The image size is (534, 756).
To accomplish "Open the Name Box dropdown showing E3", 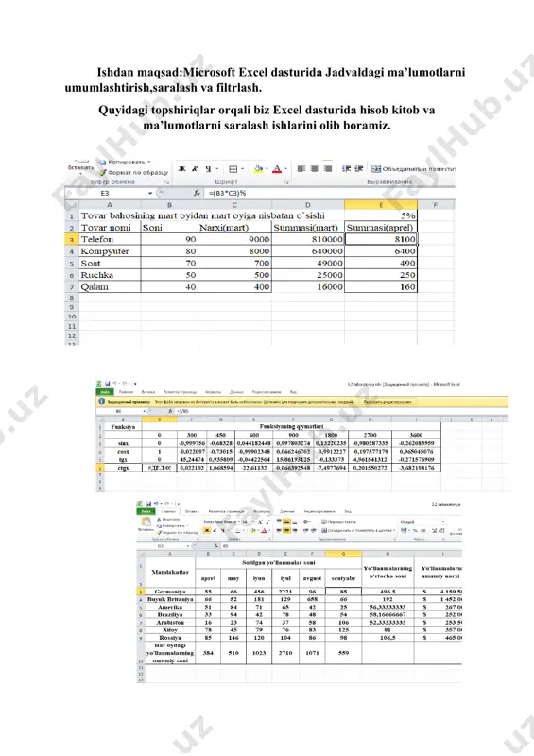I will 150,193.
